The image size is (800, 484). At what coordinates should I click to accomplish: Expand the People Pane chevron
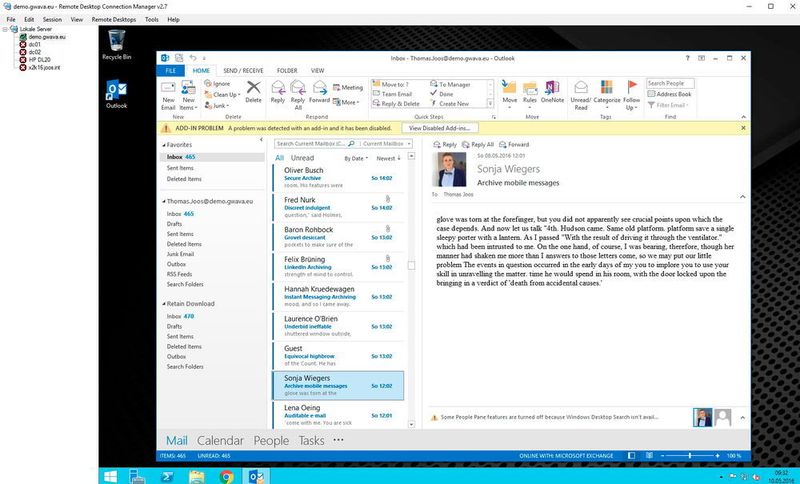(742, 418)
